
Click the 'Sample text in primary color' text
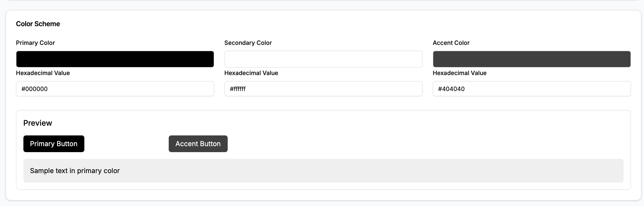75,171
